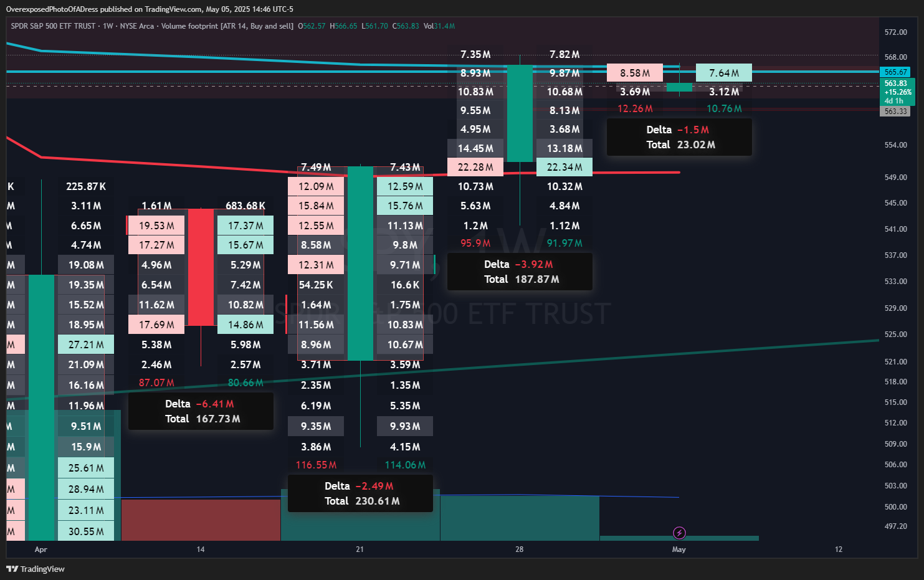
Task: Click the green 80.66M buy total
Action: (245, 383)
